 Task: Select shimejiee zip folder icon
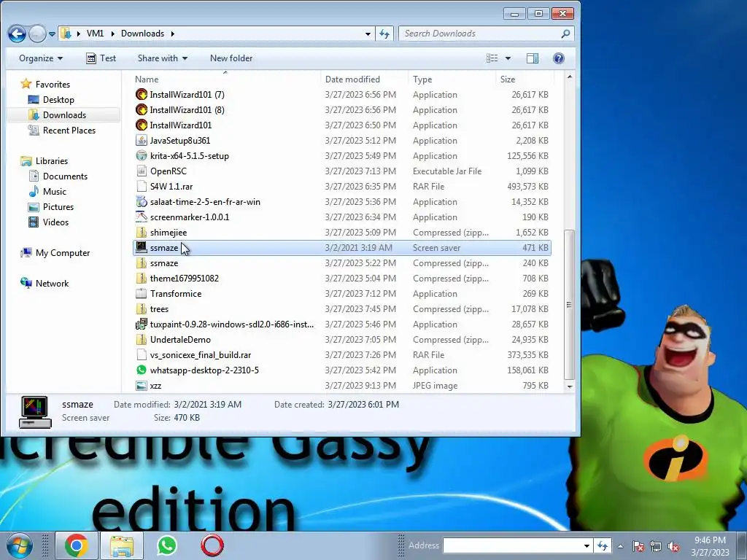142,233
